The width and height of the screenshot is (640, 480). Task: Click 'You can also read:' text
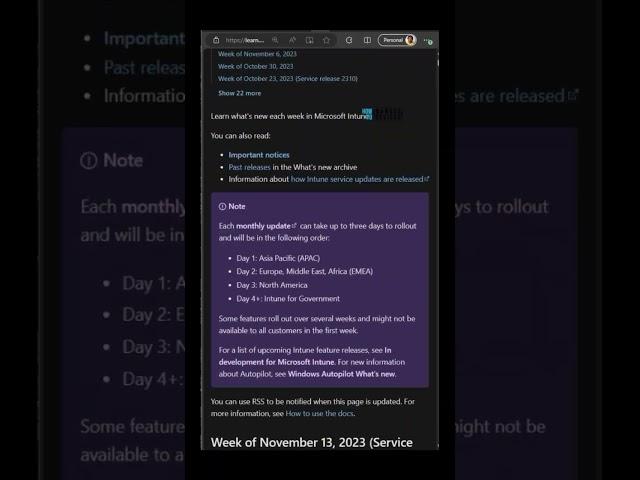tap(240, 136)
